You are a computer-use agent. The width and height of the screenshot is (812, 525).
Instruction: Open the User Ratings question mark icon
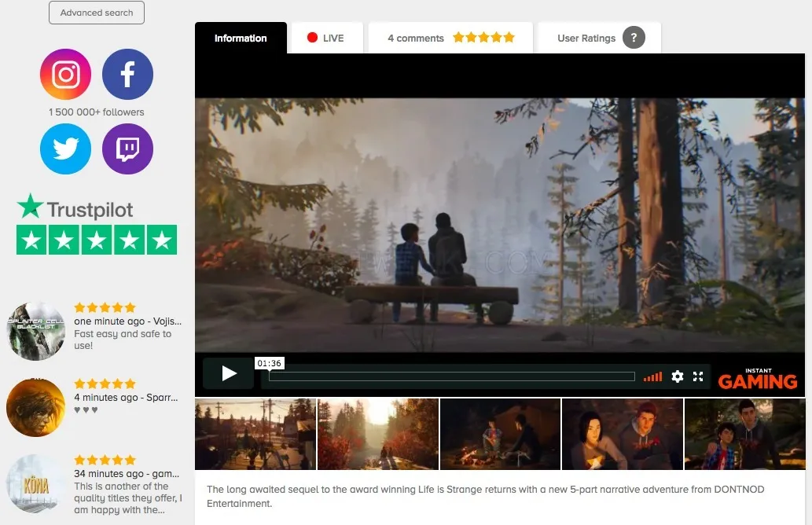pyautogui.click(x=634, y=38)
